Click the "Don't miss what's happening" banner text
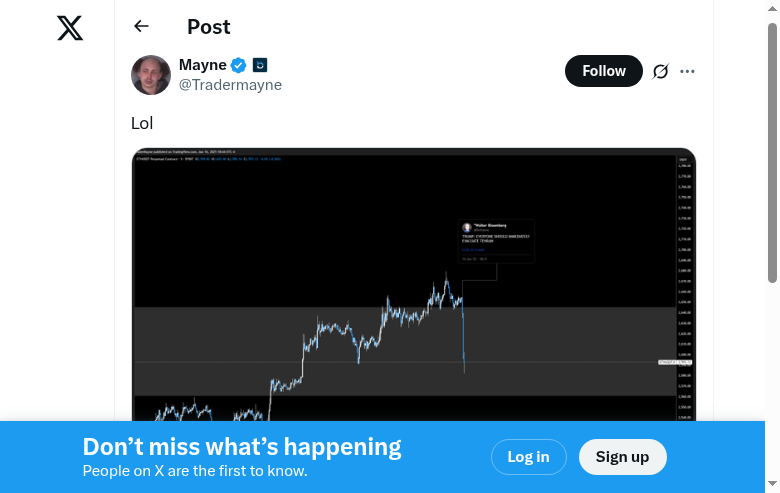The image size is (780, 493). 242,447
